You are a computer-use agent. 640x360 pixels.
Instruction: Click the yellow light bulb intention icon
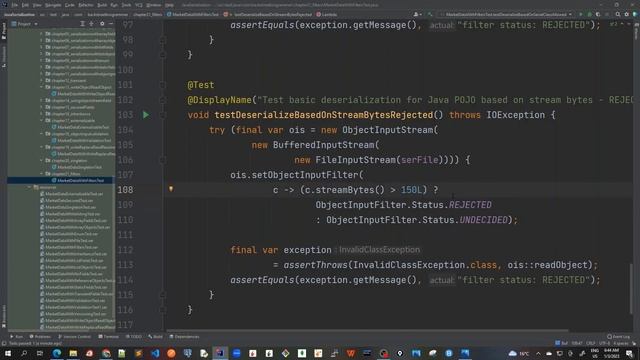coord(171,189)
